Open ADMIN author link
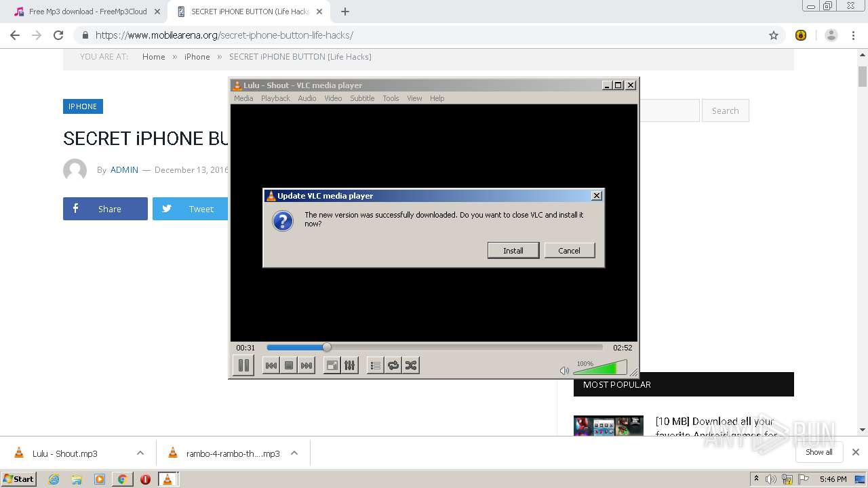 [x=124, y=170]
